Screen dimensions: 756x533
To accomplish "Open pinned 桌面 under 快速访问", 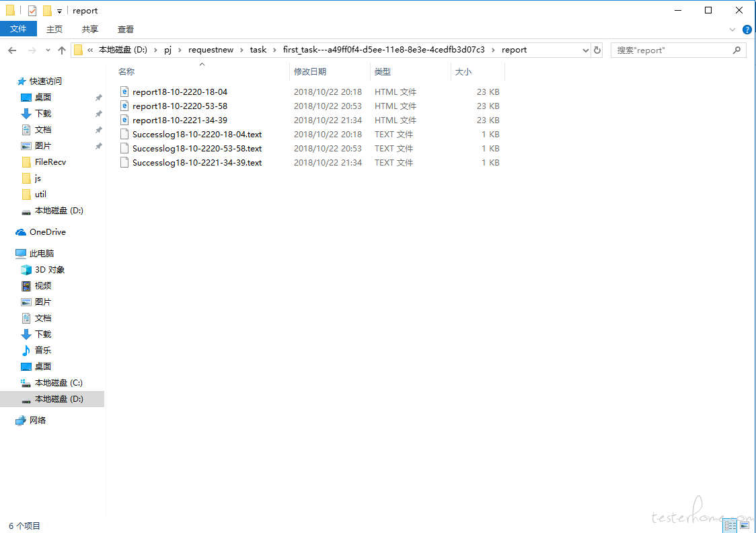I will [x=43, y=98].
